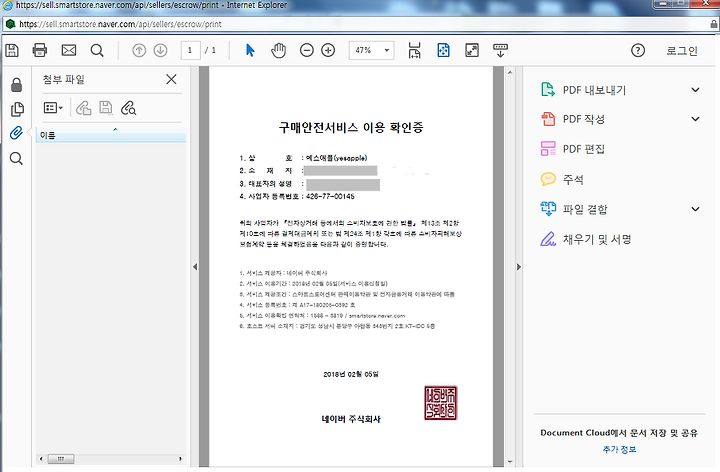
Task: Collapse the left pane with arrow handle
Action: [195, 267]
